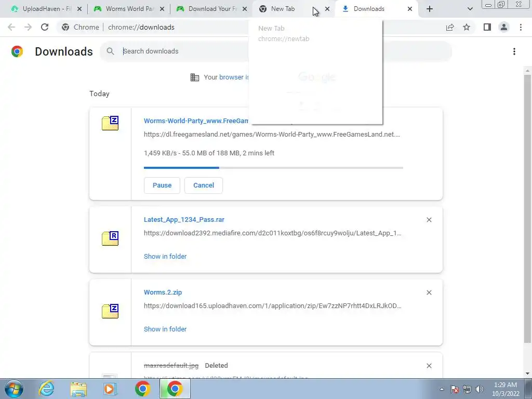532x399 pixels.
Task: Open Downloads page more actions menu
Action: 514,51
